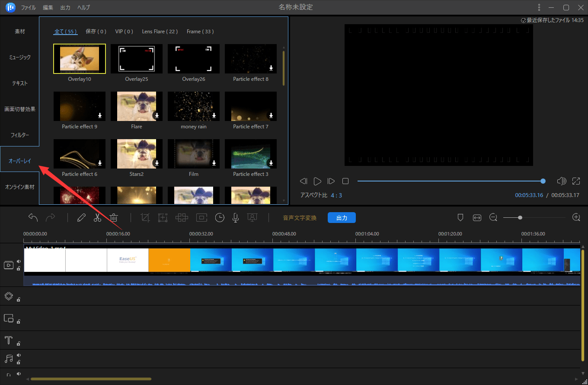
Task: Toggle lock on the text track
Action: point(19,344)
